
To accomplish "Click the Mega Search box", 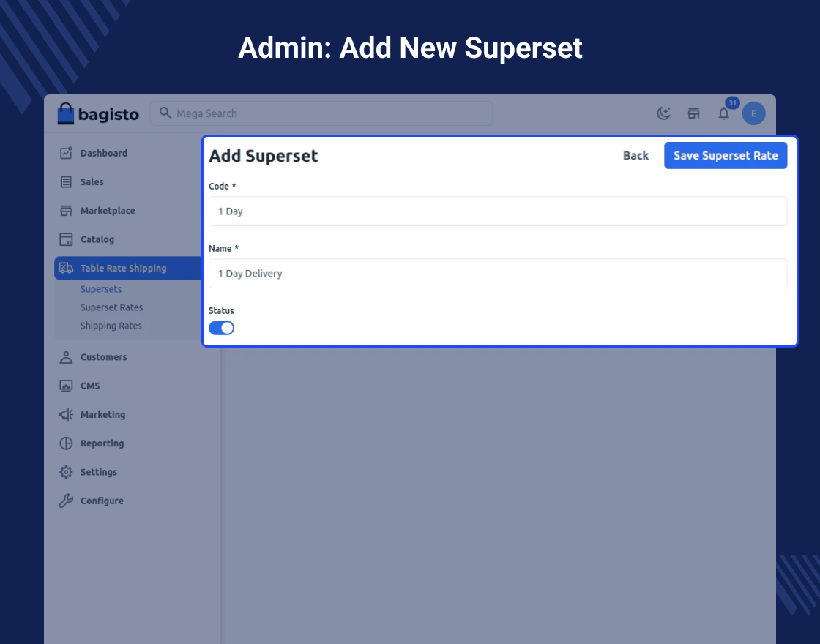I will click(x=322, y=113).
